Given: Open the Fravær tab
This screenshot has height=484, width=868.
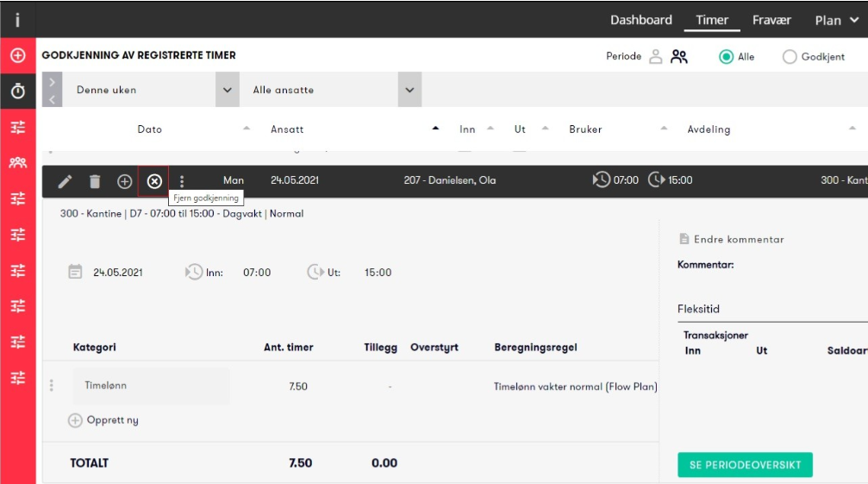Looking at the screenshot, I should click(x=771, y=20).
